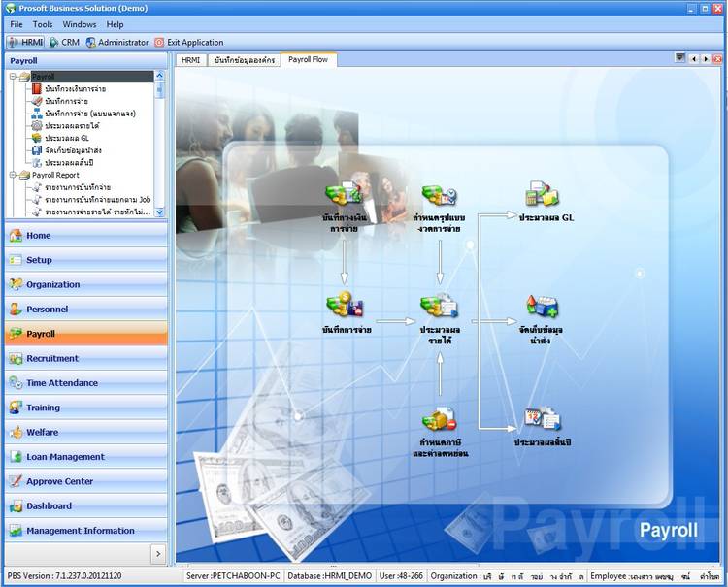Screen dimensions: 728x587
Task: Select บันทึกการจ่าย (แบบแจกแจง) in the tree
Action: (89, 113)
